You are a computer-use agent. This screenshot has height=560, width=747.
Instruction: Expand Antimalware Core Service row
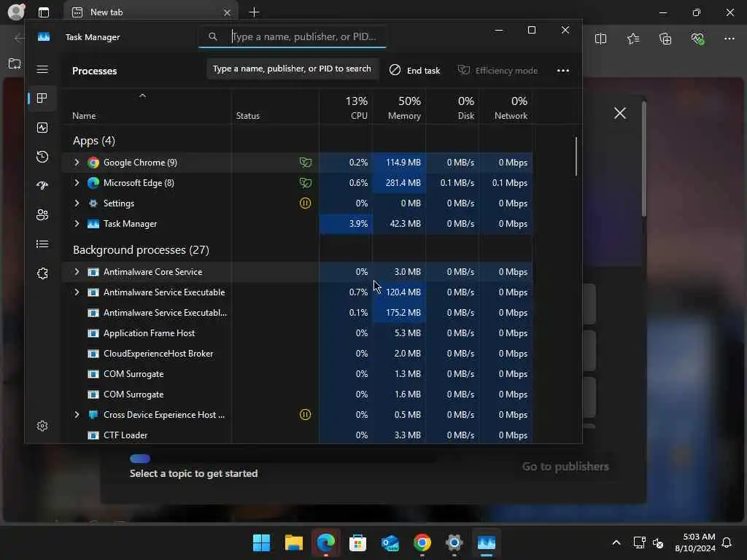pos(77,272)
